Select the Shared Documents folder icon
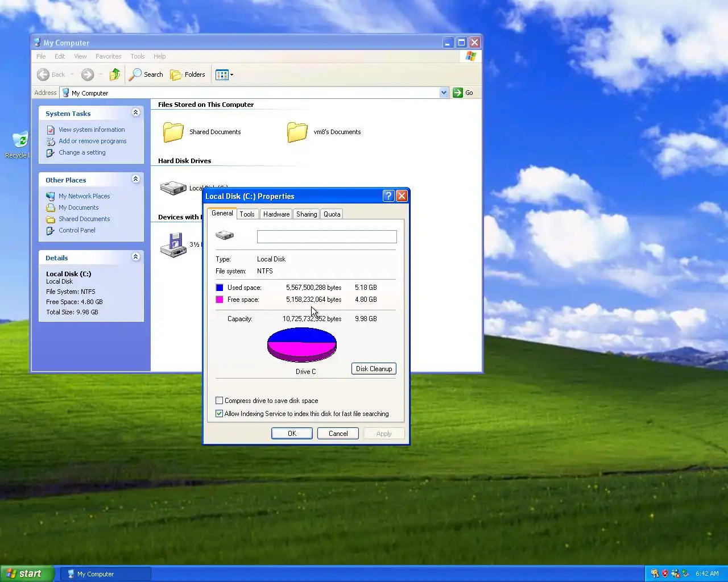Screen dimensions: 728x582 pos(173,132)
